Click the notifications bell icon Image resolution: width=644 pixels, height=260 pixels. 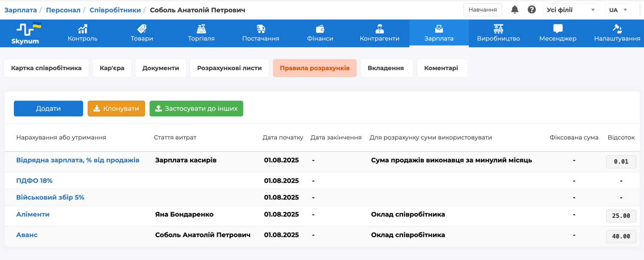coord(515,10)
